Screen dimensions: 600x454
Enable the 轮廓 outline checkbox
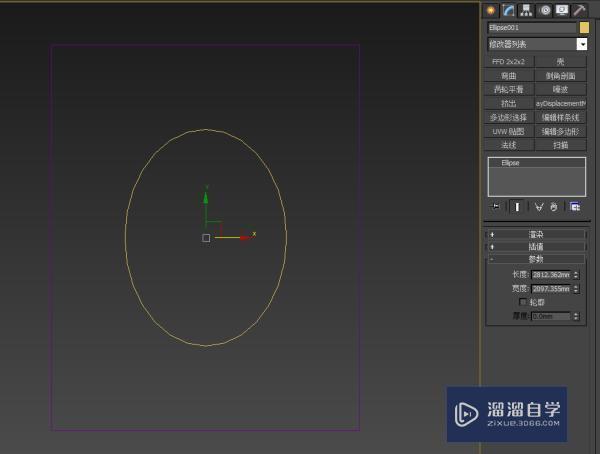523,302
